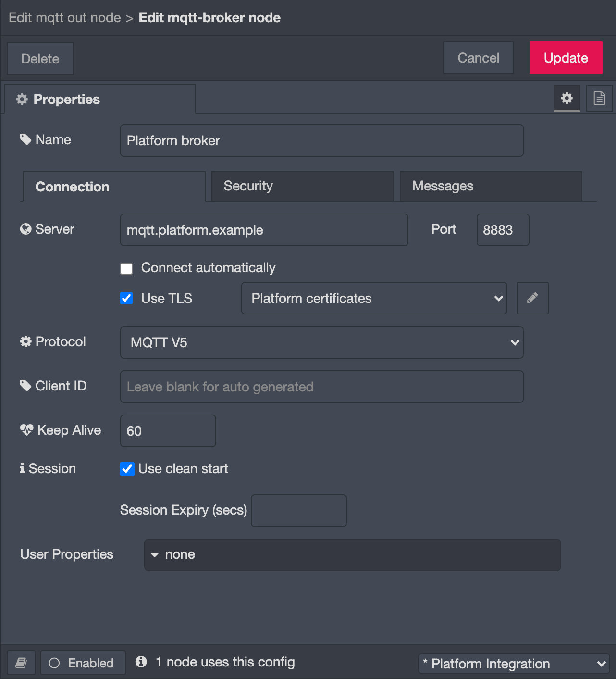Open the MQTT V5 protocol dropdown

[x=322, y=342]
